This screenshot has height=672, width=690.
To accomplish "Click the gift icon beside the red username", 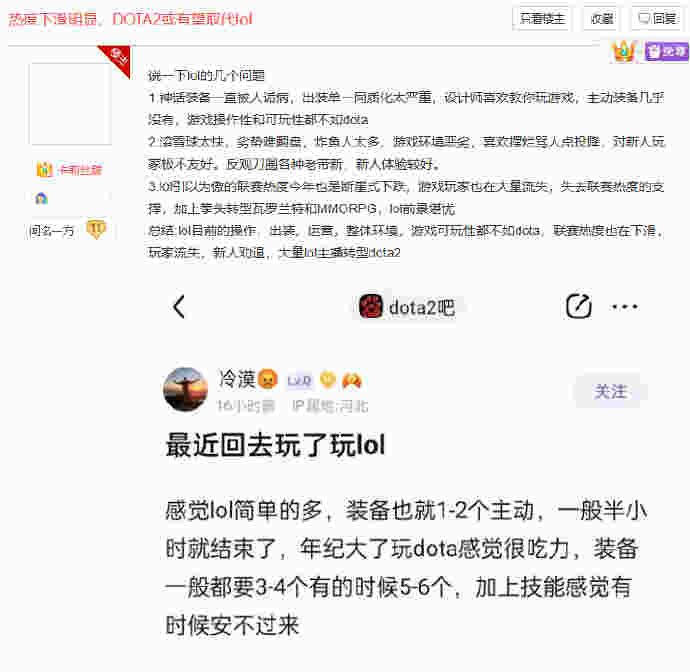I will coord(44,169).
